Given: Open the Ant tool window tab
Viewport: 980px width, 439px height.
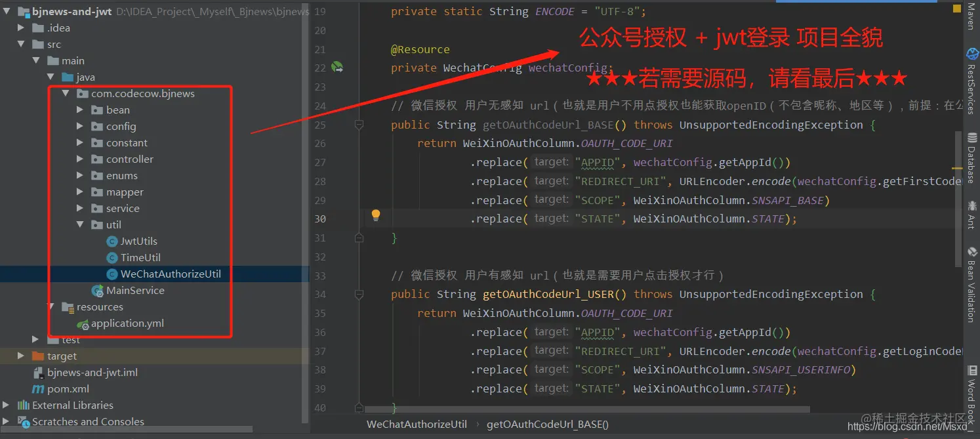Looking at the screenshot, I should (x=971, y=215).
